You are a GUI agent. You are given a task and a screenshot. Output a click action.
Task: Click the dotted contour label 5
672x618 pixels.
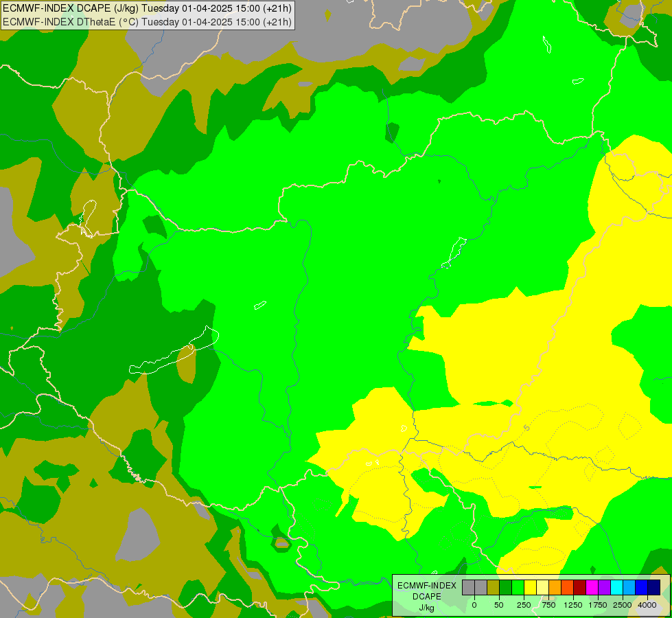tap(526, 428)
